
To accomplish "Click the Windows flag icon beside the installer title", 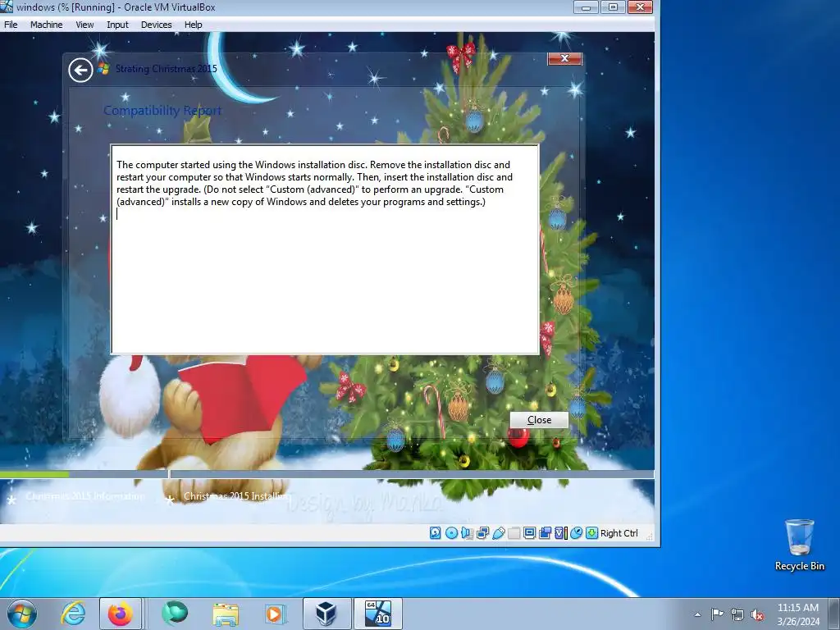I will point(103,69).
